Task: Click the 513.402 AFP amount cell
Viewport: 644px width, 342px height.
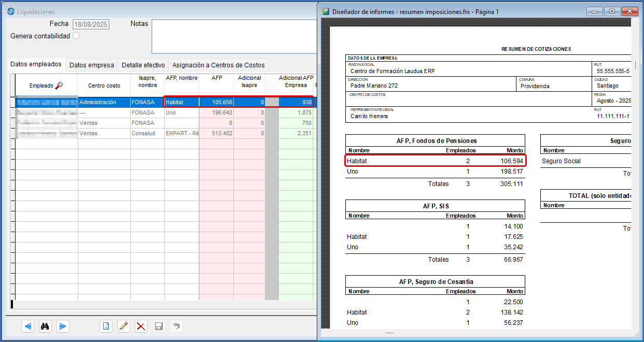Action: pos(216,133)
